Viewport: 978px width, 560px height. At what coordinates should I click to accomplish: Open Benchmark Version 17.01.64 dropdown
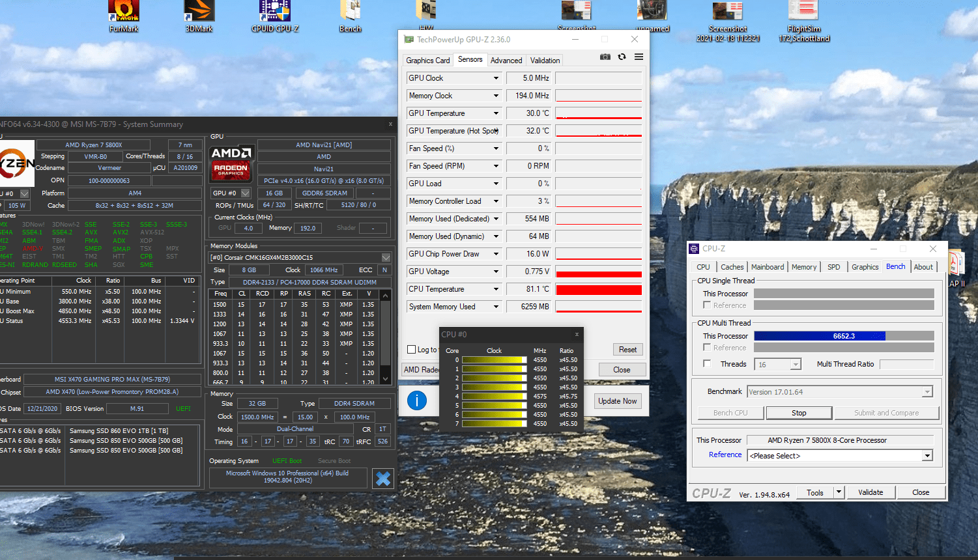point(927,392)
